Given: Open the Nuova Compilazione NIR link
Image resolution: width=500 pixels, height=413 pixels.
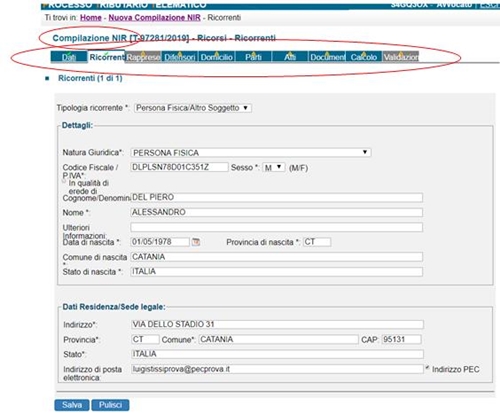Looking at the screenshot, I should tap(155, 18).
